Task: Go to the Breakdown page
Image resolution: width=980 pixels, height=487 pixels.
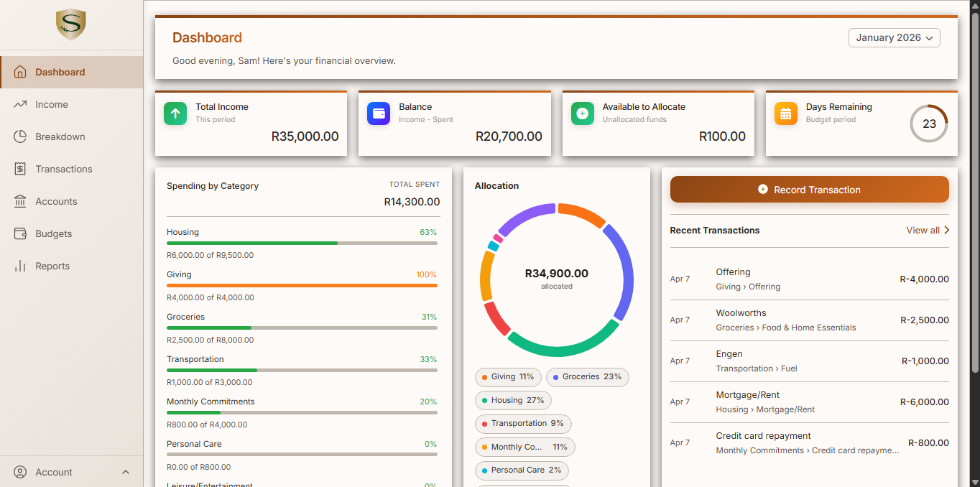Action: tap(72, 136)
